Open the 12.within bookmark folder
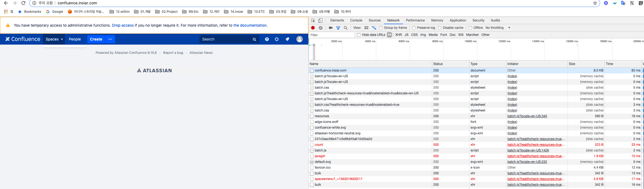Image resolution: width=644 pixels, height=189 pixels. pos(120,12)
